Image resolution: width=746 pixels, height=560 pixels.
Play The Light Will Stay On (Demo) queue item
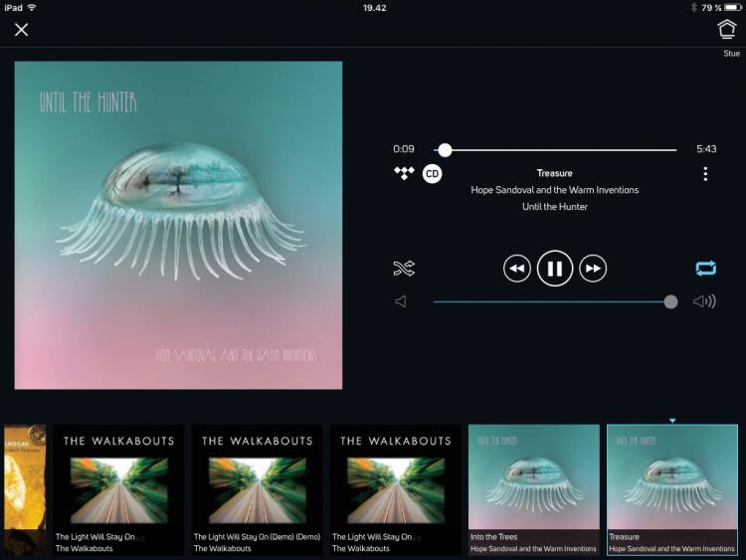257,490
